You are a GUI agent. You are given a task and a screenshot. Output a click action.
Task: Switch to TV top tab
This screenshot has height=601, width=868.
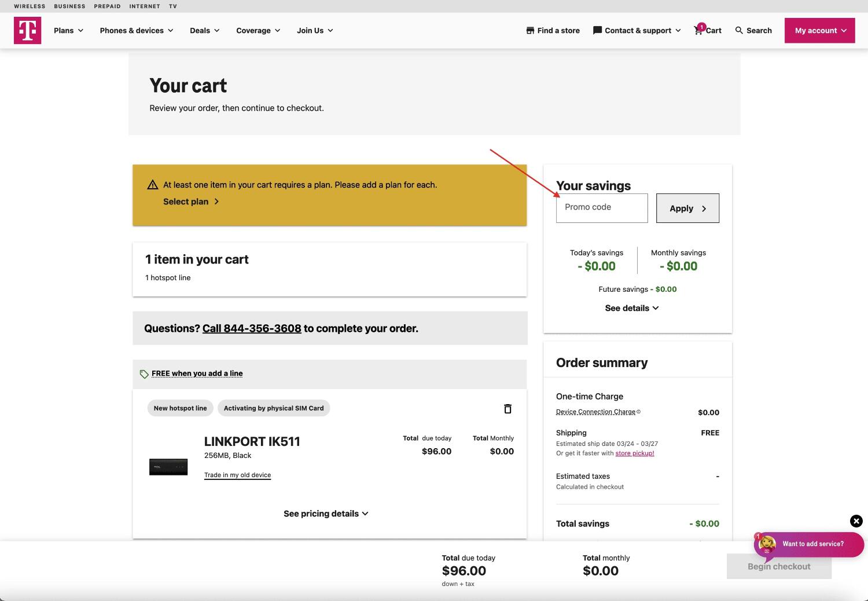tap(173, 6)
